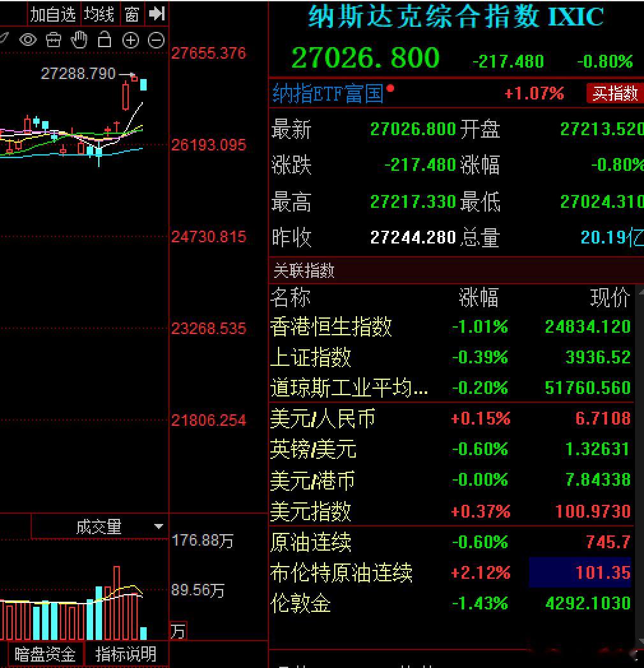Image resolution: width=644 pixels, height=668 pixels.
Task: Sort by the 涨幅 column header
Action: coord(478,297)
